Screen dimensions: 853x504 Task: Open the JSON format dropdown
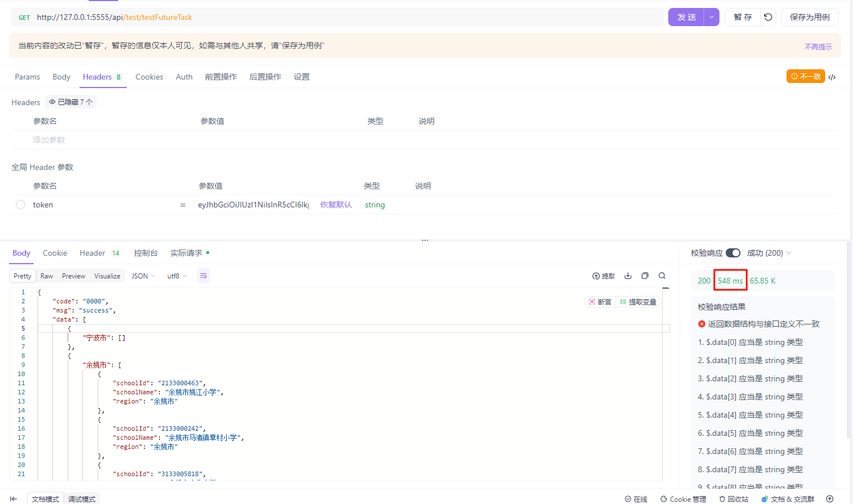point(143,276)
